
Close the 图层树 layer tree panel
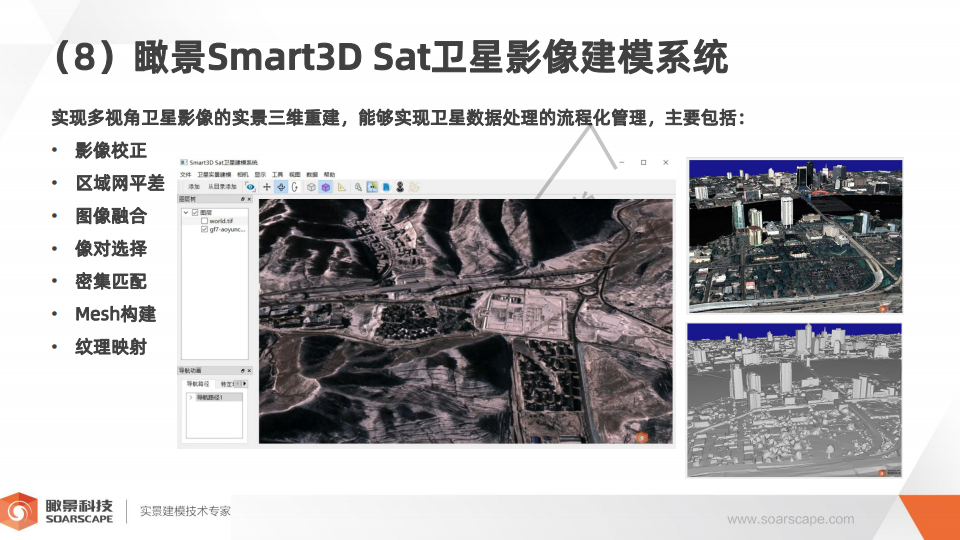click(x=249, y=199)
